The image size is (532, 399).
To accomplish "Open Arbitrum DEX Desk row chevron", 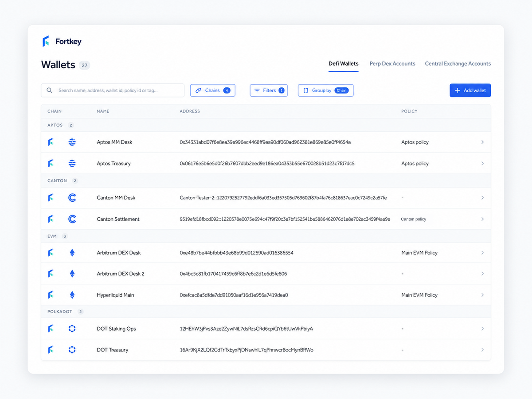I will pyautogui.click(x=482, y=253).
